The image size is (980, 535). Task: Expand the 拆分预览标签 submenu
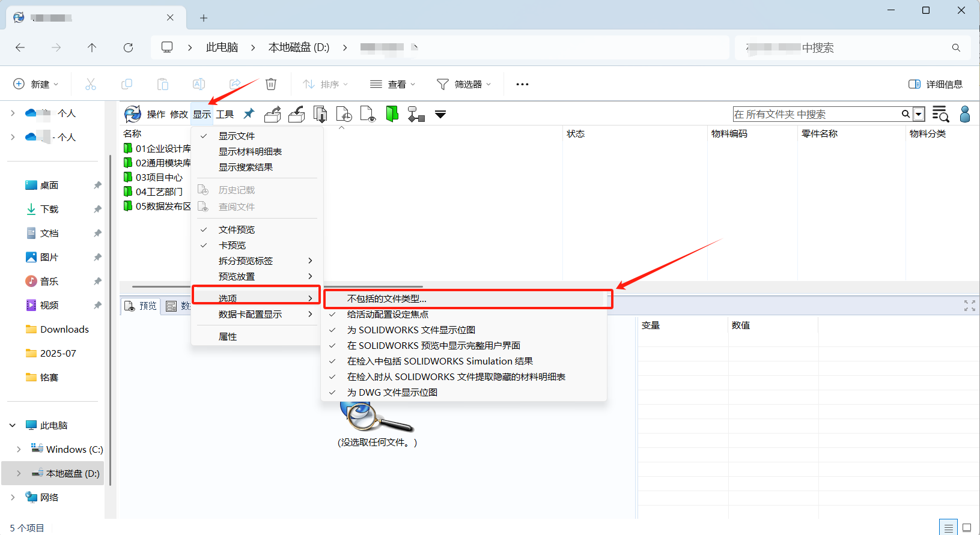click(x=257, y=261)
